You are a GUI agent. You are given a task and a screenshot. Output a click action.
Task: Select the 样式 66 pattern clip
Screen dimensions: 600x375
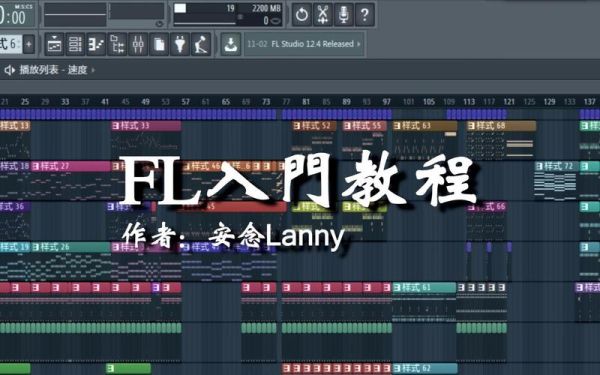point(487,207)
